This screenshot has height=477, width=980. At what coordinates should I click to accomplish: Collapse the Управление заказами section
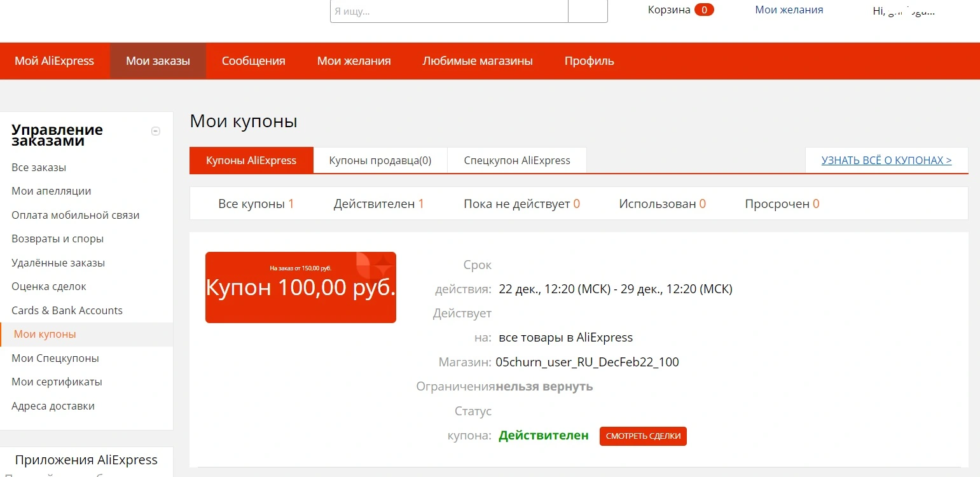click(x=155, y=132)
